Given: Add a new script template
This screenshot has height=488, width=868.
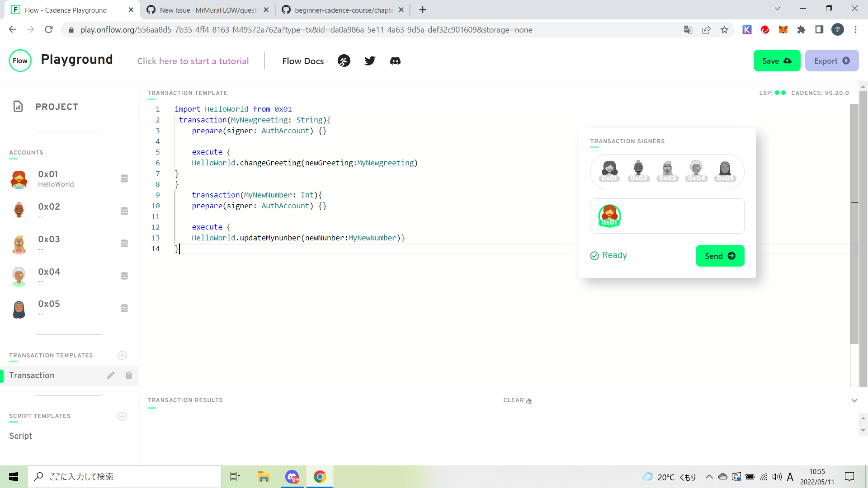Looking at the screenshot, I should point(122,416).
